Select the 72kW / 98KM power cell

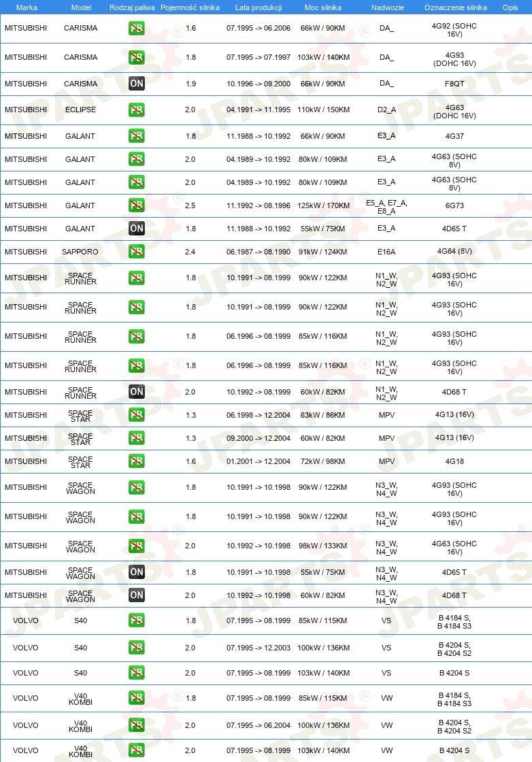(322, 461)
